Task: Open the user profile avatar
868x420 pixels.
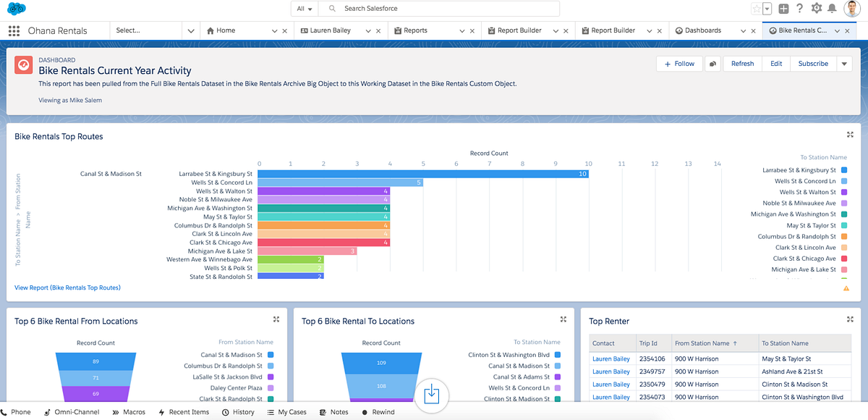Action: 851,9
